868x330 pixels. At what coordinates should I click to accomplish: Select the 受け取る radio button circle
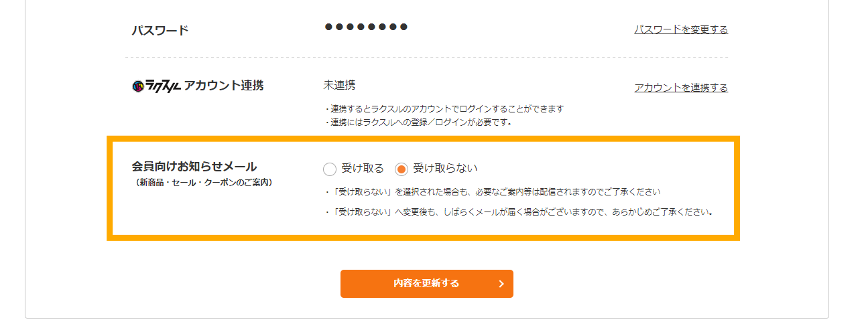point(330,169)
